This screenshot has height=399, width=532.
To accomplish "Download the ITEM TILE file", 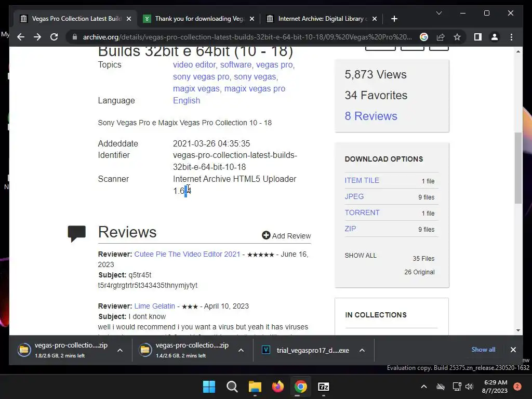I will [362, 180].
